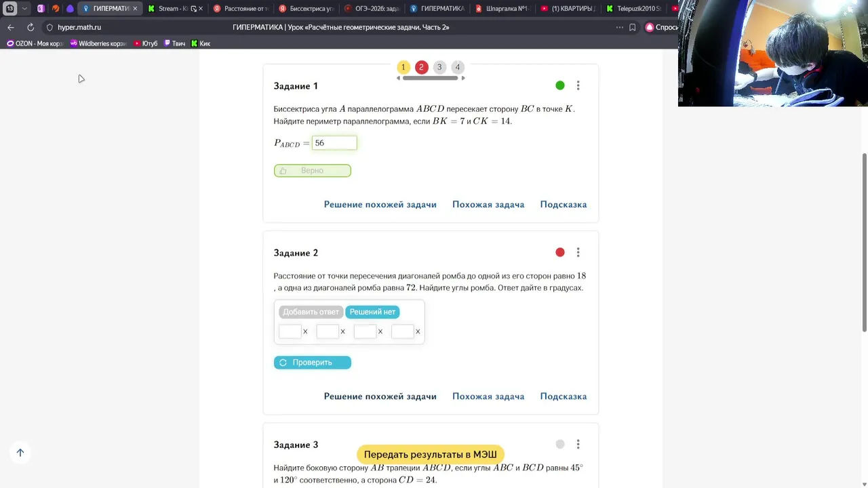
Task: Click the red status dot of Задание 2
Action: pos(560,252)
